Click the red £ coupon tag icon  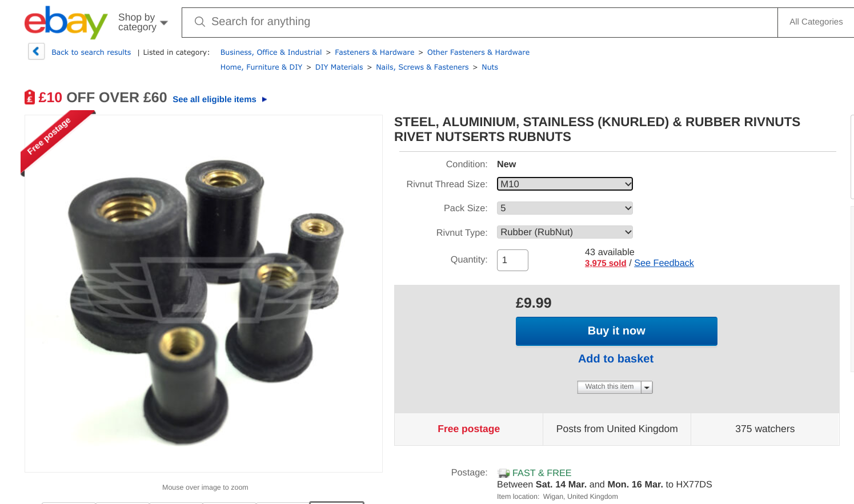coord(30,98)
